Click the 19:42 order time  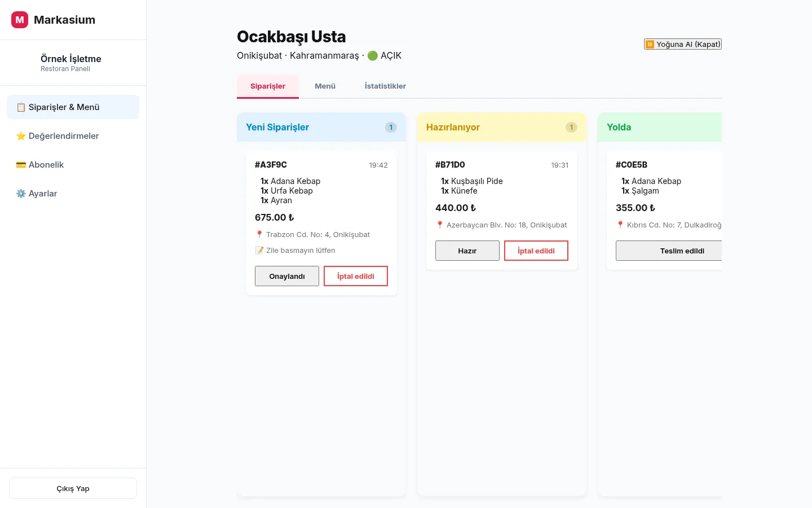click(x=378, y=165)
